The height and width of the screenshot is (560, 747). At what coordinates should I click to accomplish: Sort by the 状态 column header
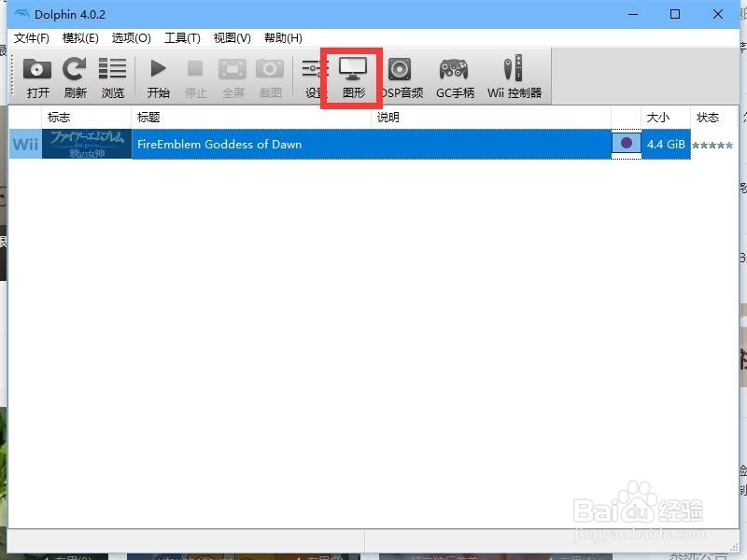(714, 118)
